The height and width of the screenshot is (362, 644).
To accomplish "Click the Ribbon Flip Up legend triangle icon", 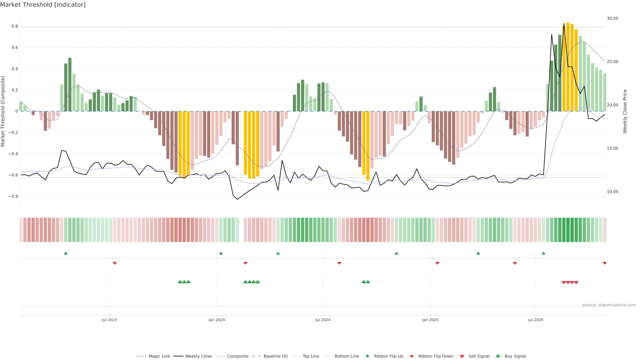I will (367, 356).
